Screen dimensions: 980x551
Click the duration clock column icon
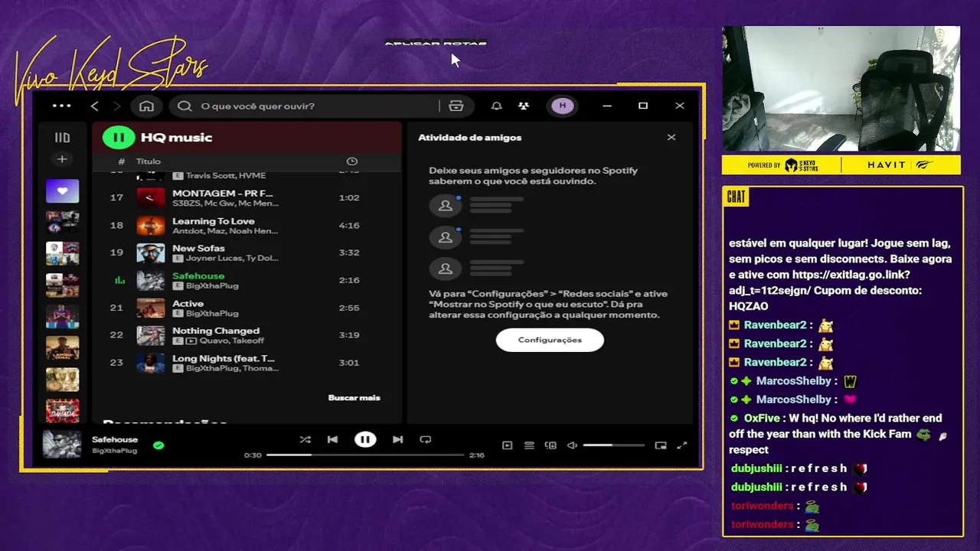(352, 161)
